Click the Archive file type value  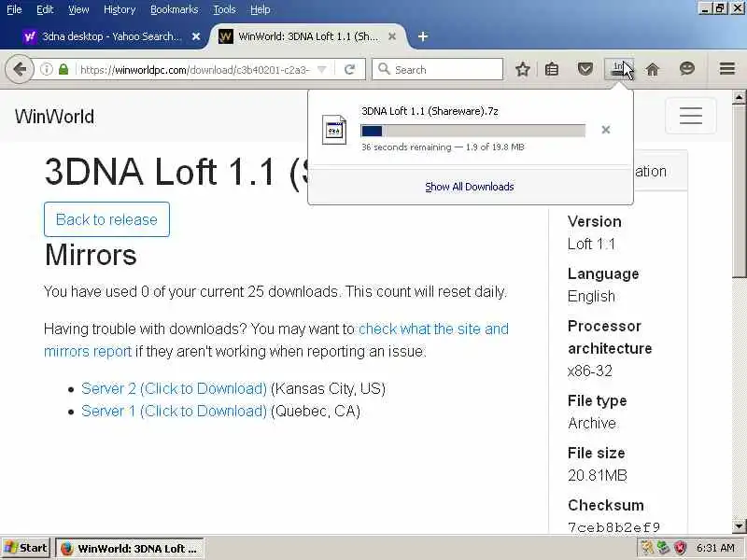click(592, 423)
